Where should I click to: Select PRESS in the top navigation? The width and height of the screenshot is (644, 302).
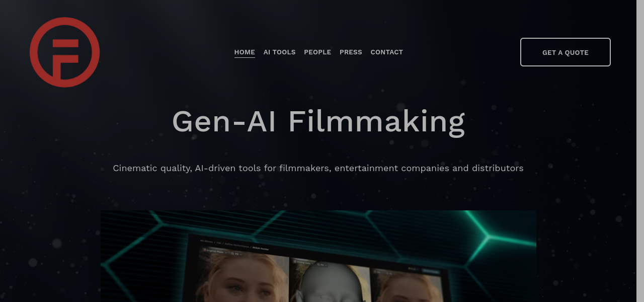pos(351,52)
